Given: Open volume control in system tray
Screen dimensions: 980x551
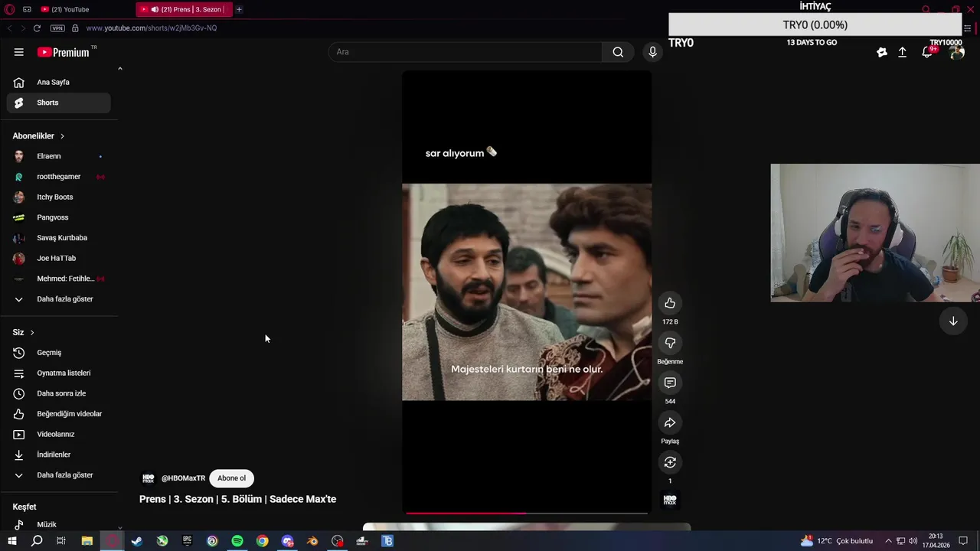Looking at the screenshot, I should pyautogui.click(x=913, y=541).
